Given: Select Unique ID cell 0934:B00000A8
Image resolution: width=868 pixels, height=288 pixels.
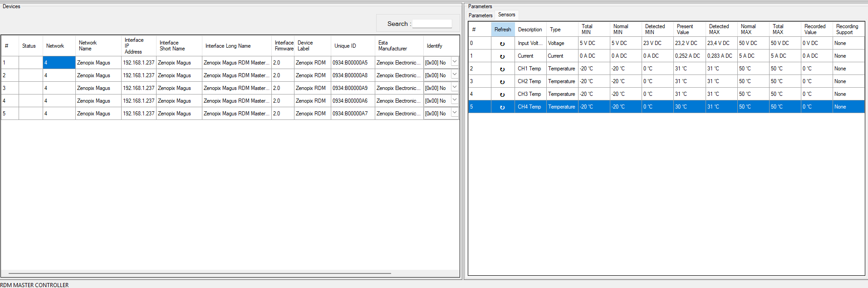Looking at the screenshot, I should pos(353,75).
